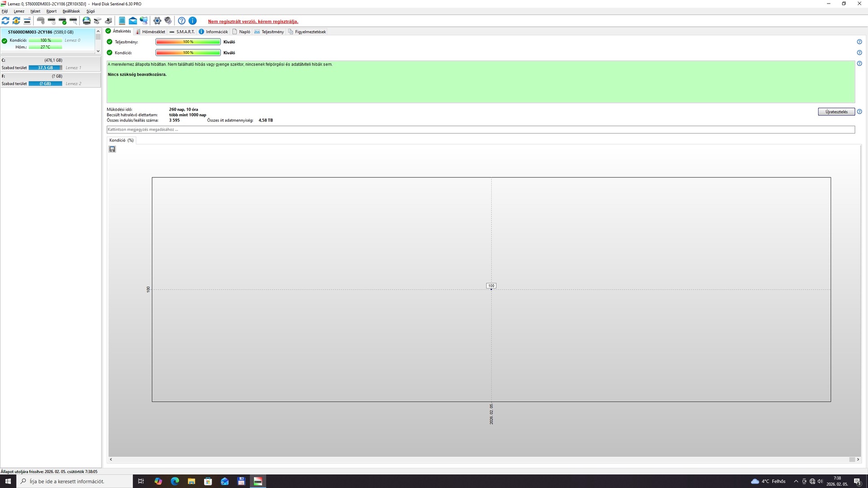Image resolution: width=868 pixels, height=488 pixels.
Task: Click the refresh-with-warning toolbar icon
Action: (x=16, y=21)
